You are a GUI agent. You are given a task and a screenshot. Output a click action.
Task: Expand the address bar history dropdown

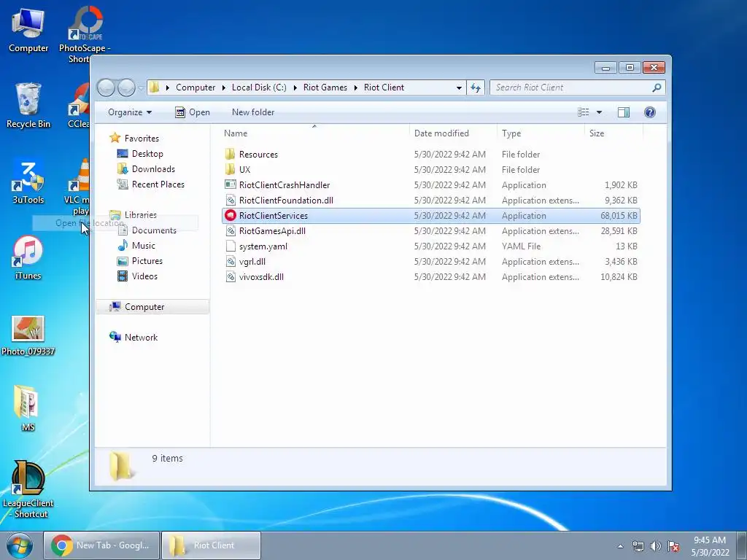coord(459,87)
